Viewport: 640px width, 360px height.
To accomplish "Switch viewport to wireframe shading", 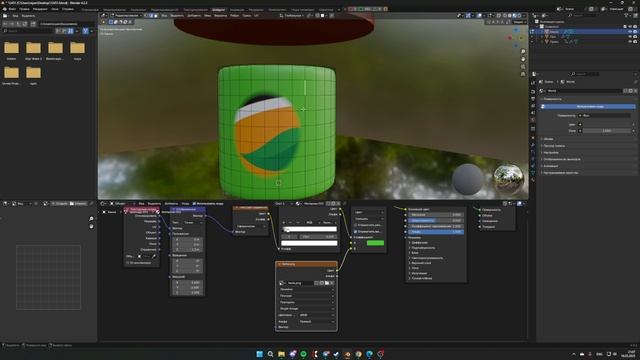I will (x=504, y=16).
